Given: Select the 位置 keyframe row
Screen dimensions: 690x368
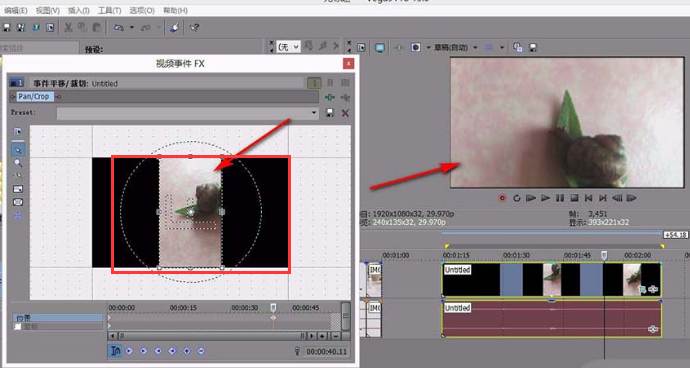Looking at the screenshot, I should [58, 318].
